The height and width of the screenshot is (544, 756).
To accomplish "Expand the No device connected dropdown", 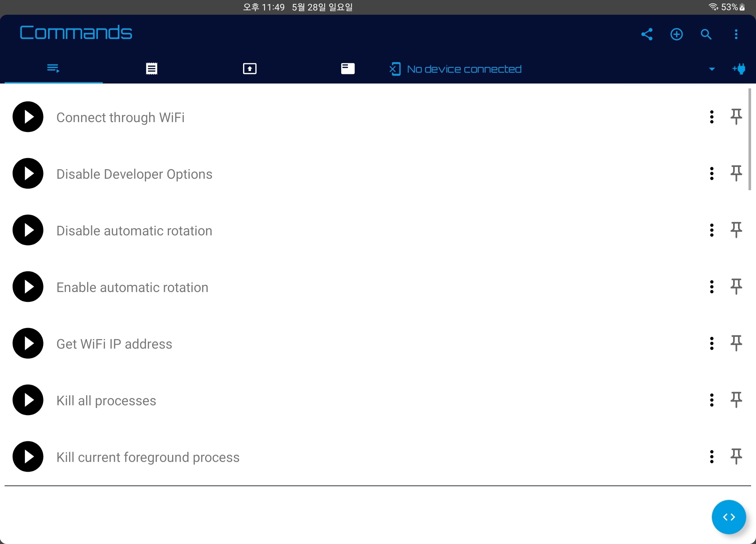I will point(712,69).
